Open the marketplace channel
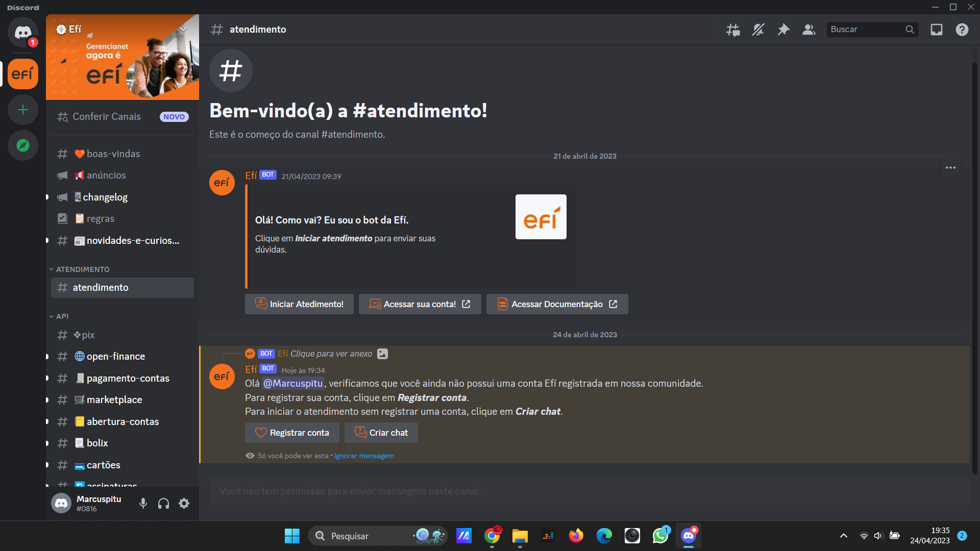Screen dimensions: 980x551 coord(122,400)
